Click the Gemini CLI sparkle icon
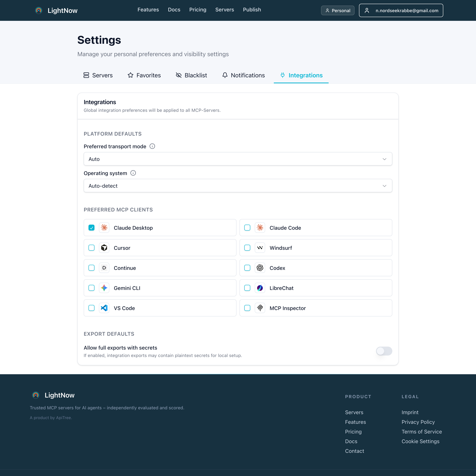 [104, 288]
